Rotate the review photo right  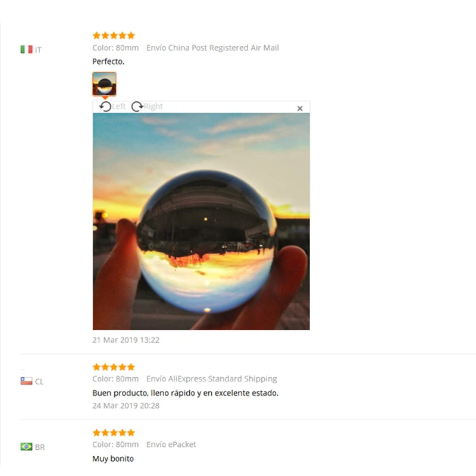point(137,107)
